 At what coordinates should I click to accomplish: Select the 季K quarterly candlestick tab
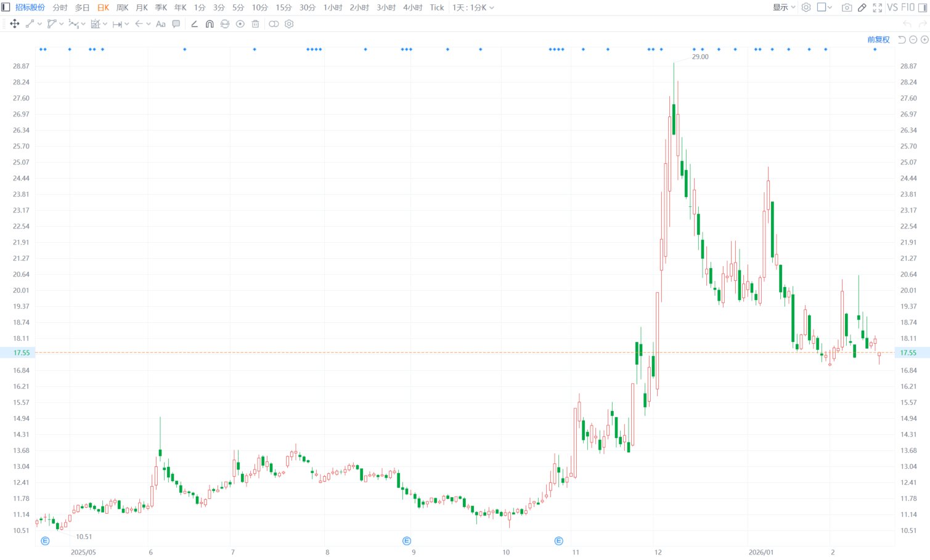pos(161,7)
